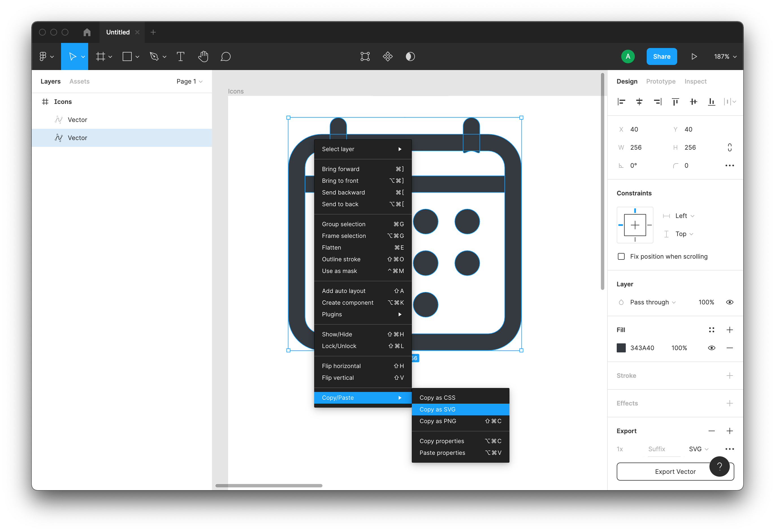Switch to the Prototype tab
This screenshot has height=532, width=775.
click(x=661, y=81)
